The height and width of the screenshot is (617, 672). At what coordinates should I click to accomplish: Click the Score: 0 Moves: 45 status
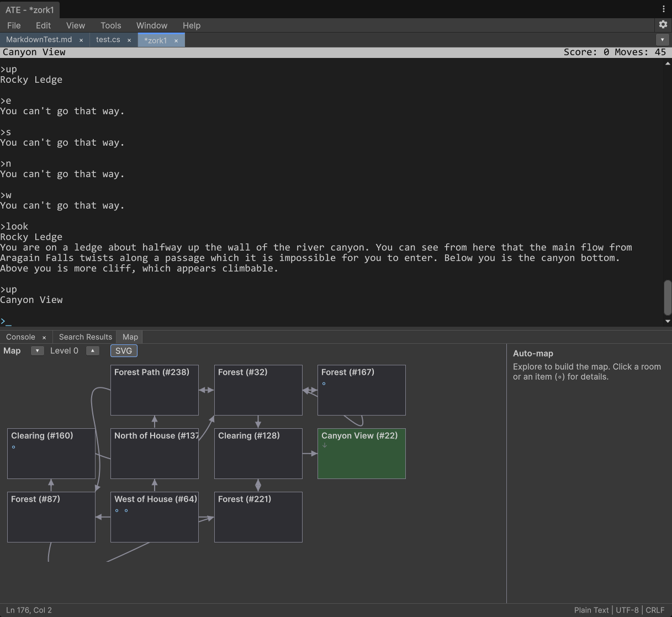tap(615, 52)
